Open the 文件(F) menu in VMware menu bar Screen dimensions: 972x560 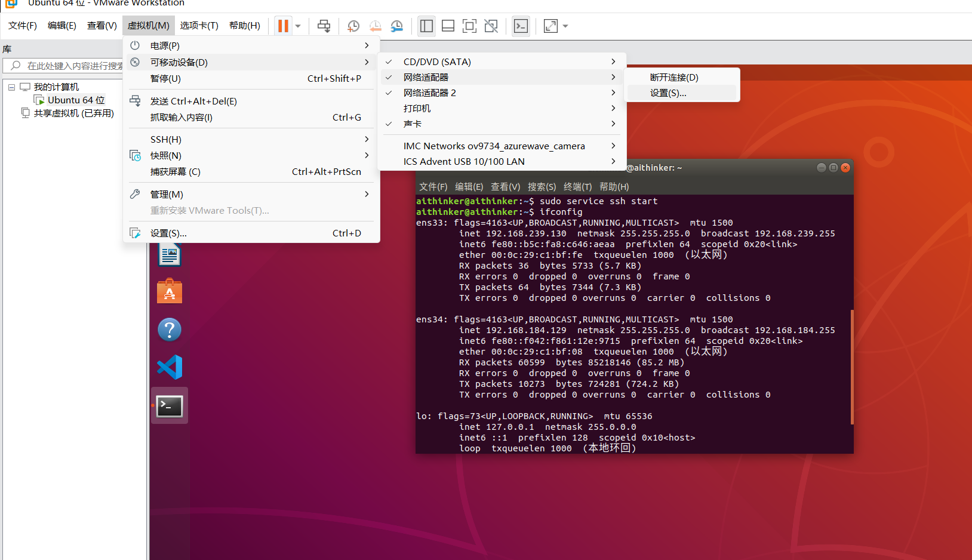coord(23,26)
